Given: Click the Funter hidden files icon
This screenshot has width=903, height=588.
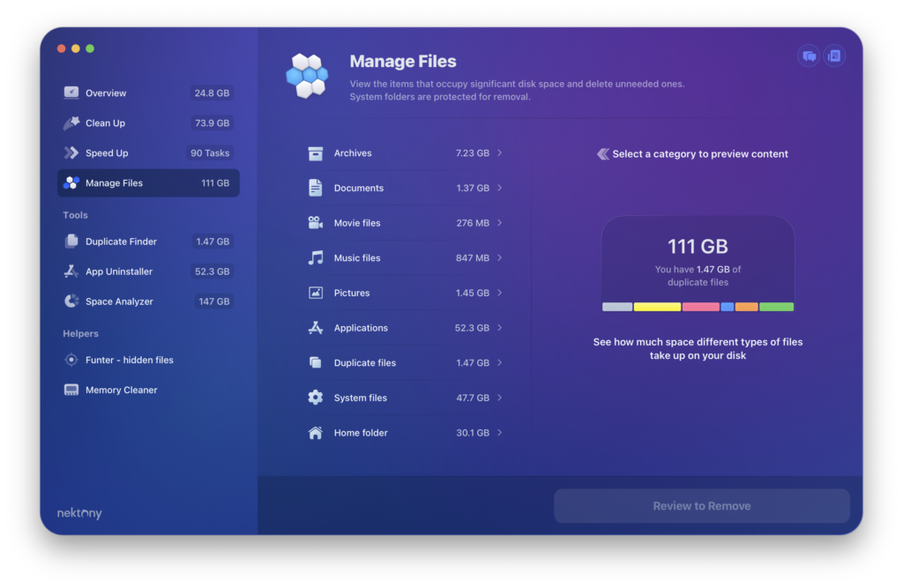Looking at the screenshot, I should pos(71,360).
